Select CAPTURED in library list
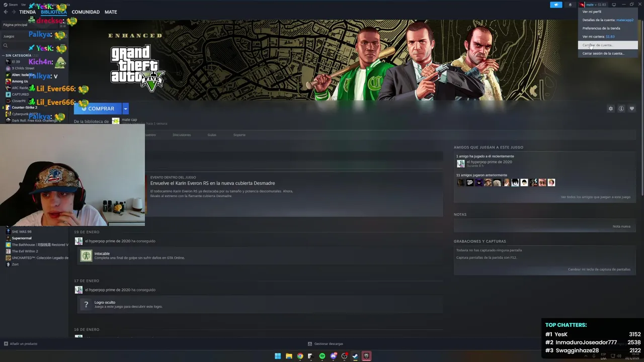 pos(20,95)
